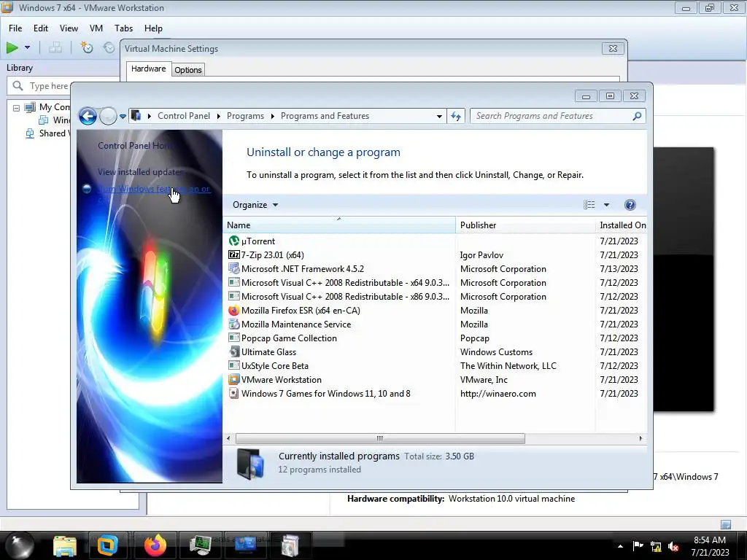Screen dimensions: 747x560
Task: Switch to the Options tab in VM Settings
Action: pos(188,70)
